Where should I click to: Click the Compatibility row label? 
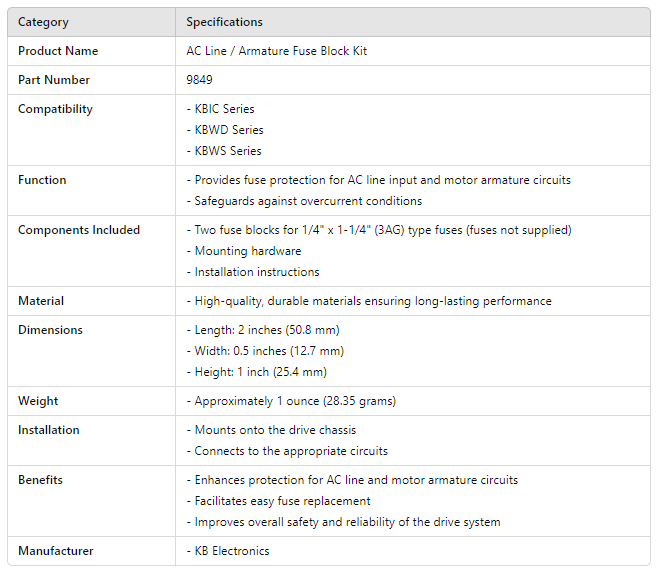[x=55, y=109]
